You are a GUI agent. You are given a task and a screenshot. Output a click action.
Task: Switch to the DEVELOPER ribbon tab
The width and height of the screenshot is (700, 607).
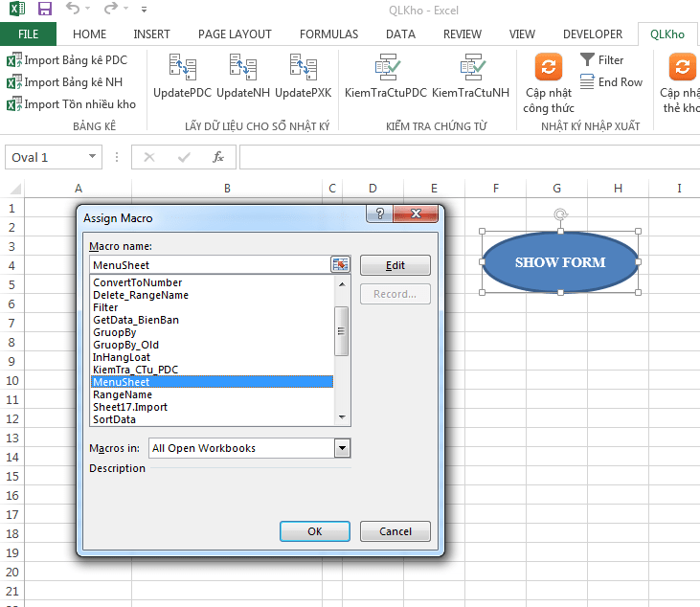point(592,34)
